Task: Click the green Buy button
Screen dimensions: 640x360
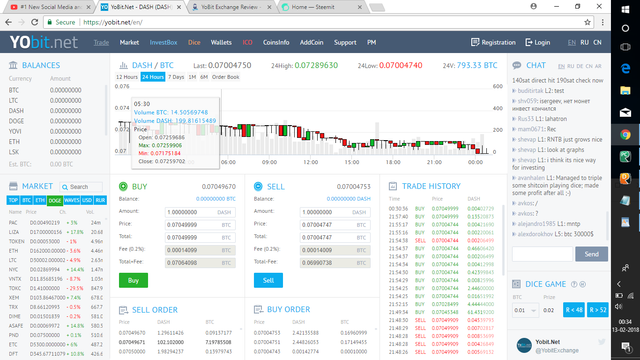Action: tap(133, 280)
